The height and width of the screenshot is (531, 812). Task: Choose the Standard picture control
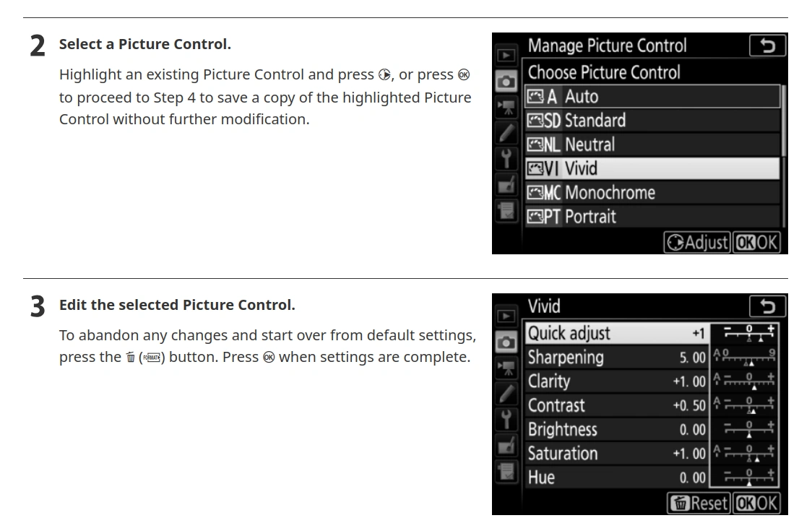pyautogui.click(x=652, y=121)
